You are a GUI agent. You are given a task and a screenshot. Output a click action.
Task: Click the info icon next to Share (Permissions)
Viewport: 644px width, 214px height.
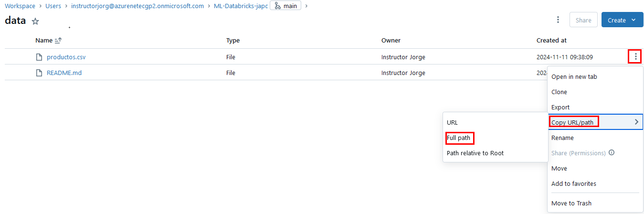612,153
